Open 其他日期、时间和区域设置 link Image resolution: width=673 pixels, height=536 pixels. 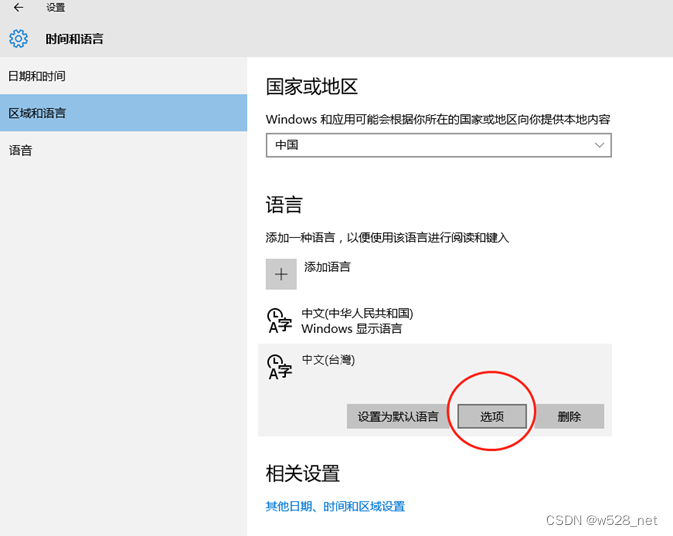(x=335, y=506)
